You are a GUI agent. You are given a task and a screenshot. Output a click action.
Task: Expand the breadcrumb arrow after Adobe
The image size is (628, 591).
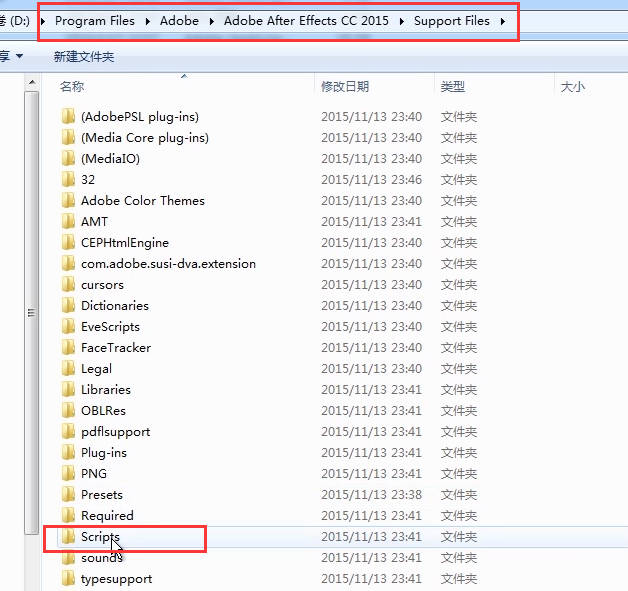coord(212,21)
